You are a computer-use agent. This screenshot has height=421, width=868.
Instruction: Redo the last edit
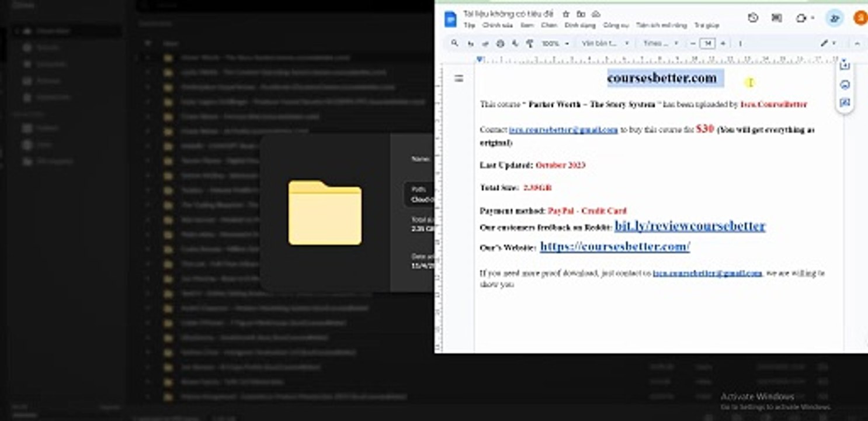coord(485,43)
